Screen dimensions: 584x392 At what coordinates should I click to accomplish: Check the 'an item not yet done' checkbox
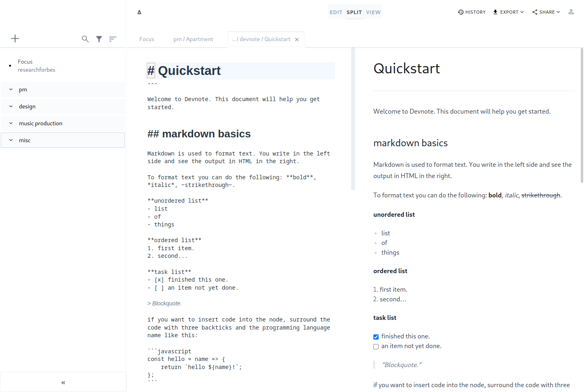[376, 346]
